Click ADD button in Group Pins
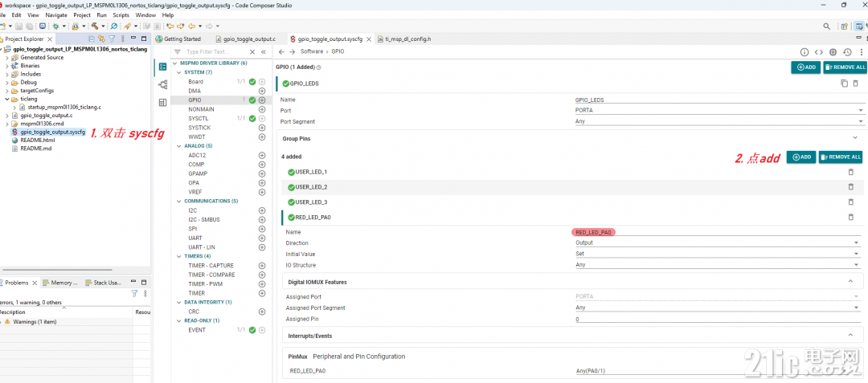This screenshot has height=383, width=868. point(801,157)
